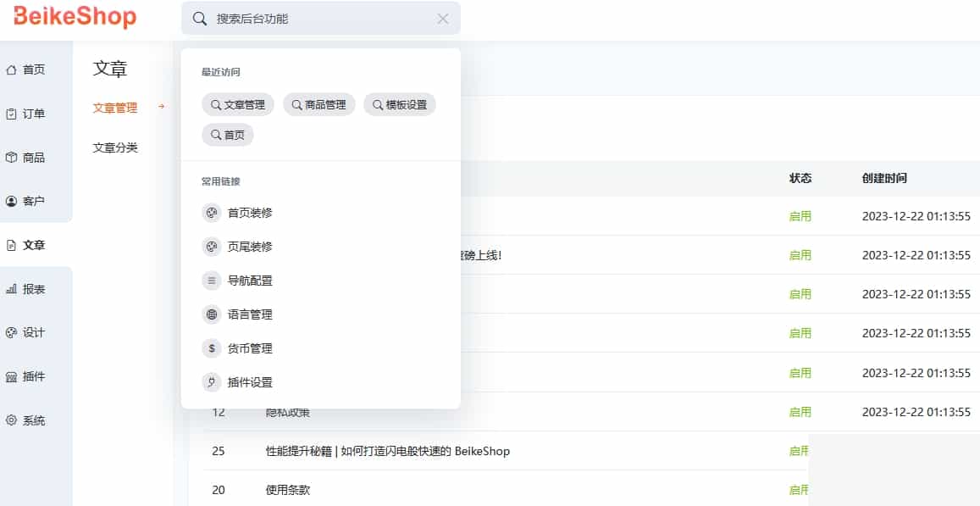Select 文章分类 in the submenu
Viewport: 980px width, 506px height.
pos(115,147)
